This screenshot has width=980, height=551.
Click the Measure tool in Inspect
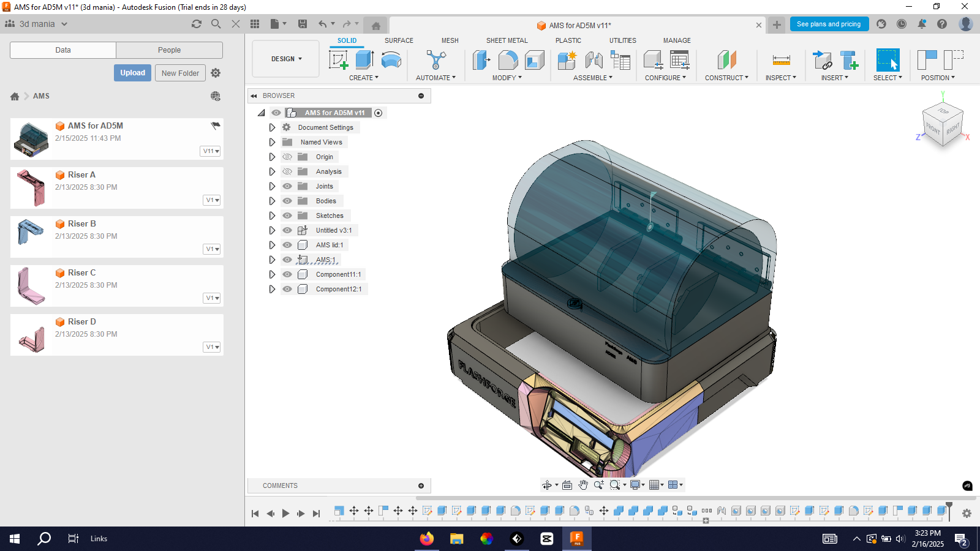[x=781, y=60]
